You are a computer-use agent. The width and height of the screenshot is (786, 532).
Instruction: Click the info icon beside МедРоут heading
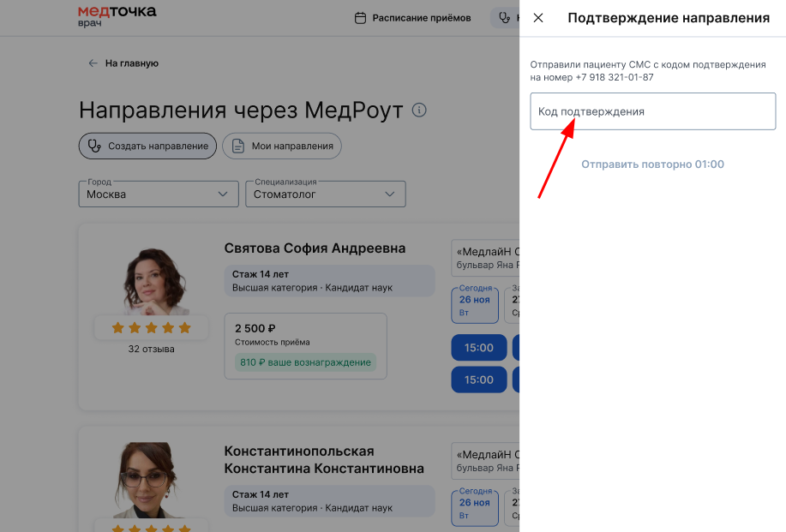[x=419, y=111]
